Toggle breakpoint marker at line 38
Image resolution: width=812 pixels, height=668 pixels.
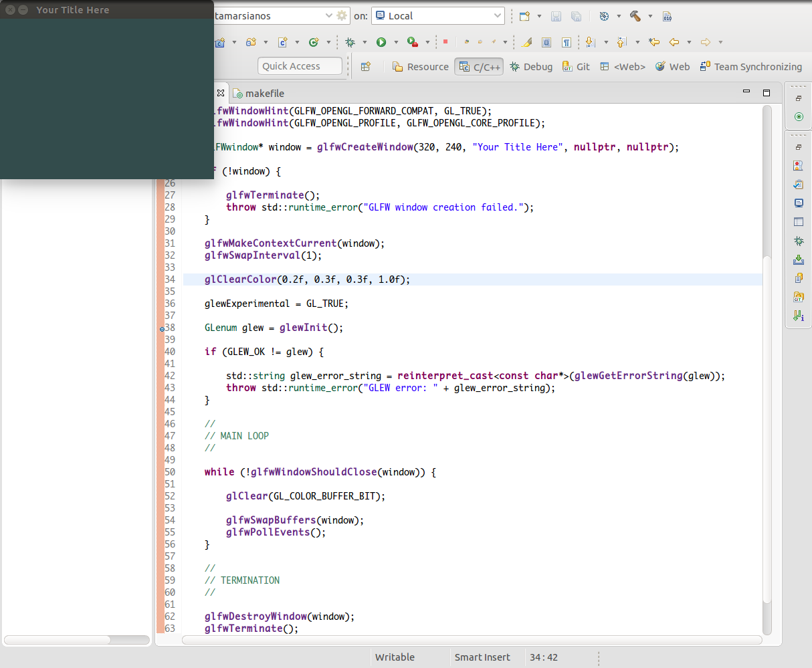161,328
